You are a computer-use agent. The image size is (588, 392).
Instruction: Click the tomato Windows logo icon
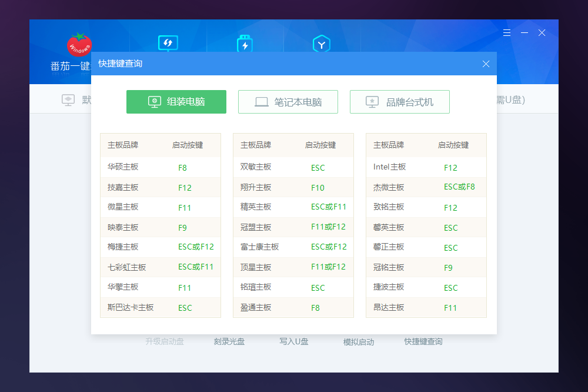pos(79,45)
